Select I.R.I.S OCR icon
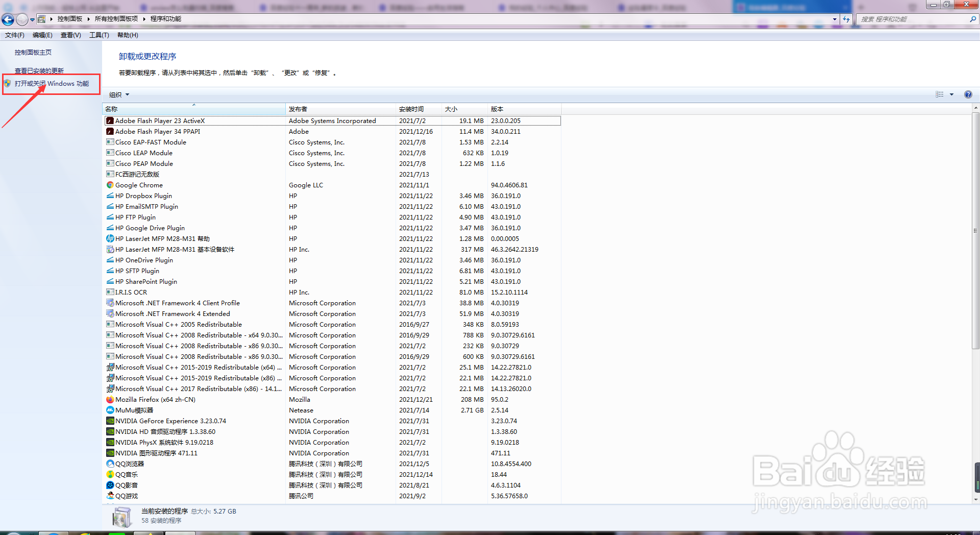 pos(110,293)
